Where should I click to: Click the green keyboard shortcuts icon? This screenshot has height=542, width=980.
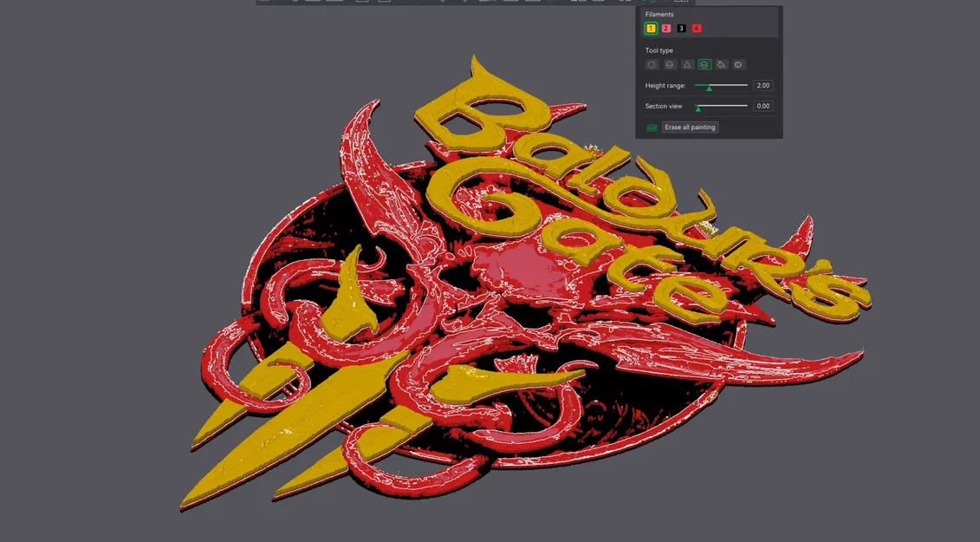coord(652,127)
